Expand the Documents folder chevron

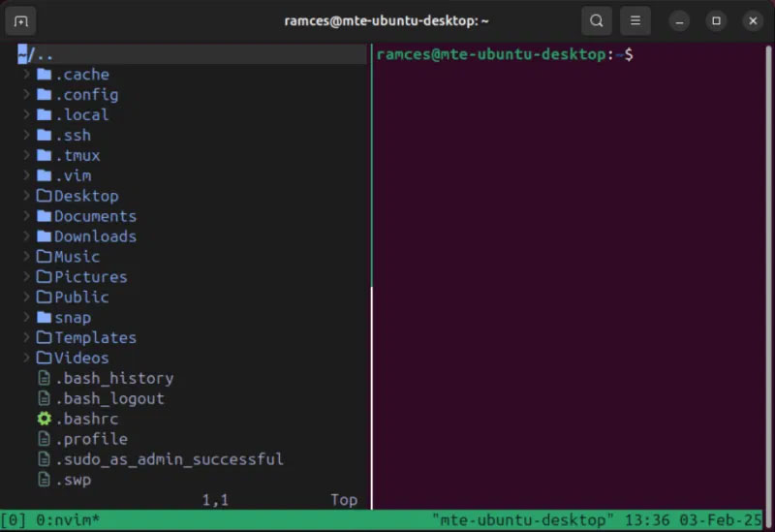click(27, 216)
